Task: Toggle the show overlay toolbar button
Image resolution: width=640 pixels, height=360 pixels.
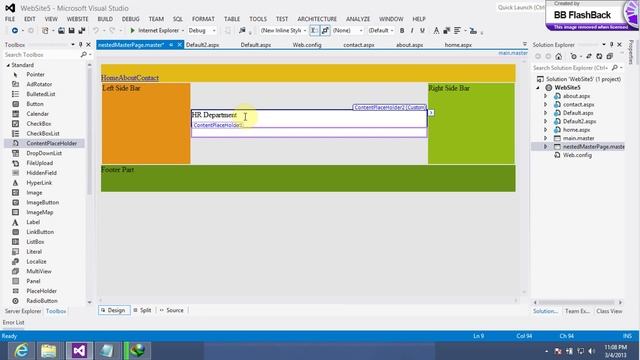Action: [325, 31]
